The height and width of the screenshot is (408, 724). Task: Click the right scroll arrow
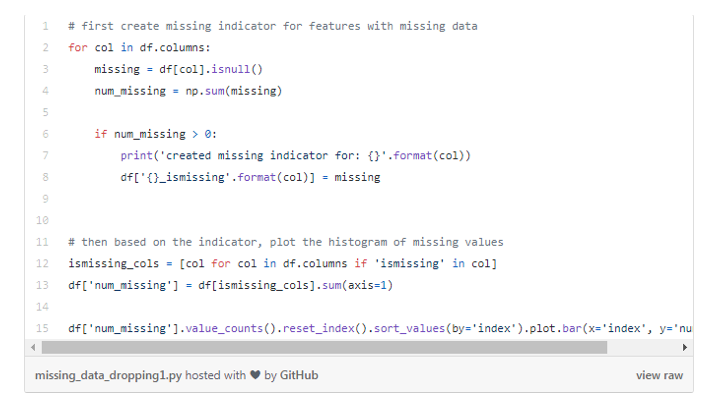point(685,347)
